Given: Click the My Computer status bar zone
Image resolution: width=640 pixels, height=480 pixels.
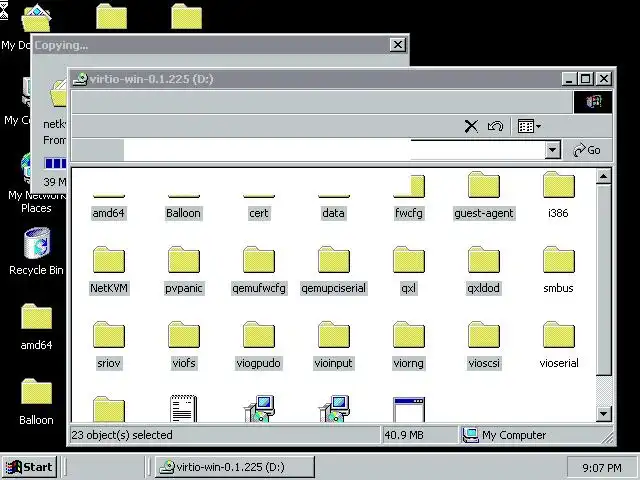Looking at the screenshot, I should click(x=536, y=435).
